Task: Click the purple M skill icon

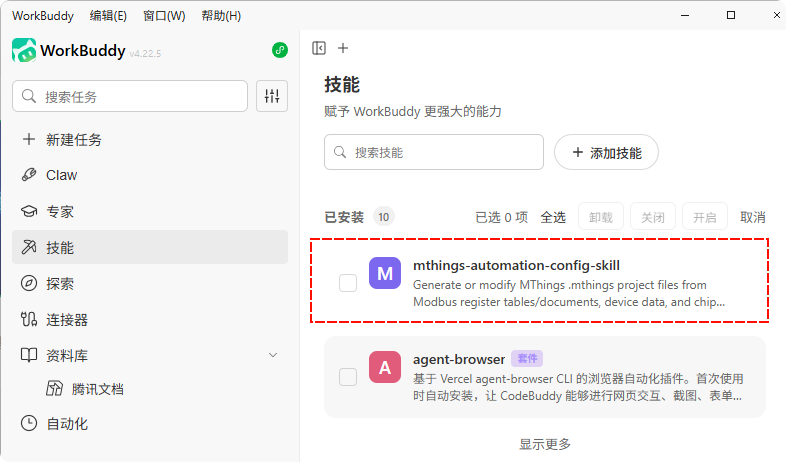Action: click(x=384, y=273)
